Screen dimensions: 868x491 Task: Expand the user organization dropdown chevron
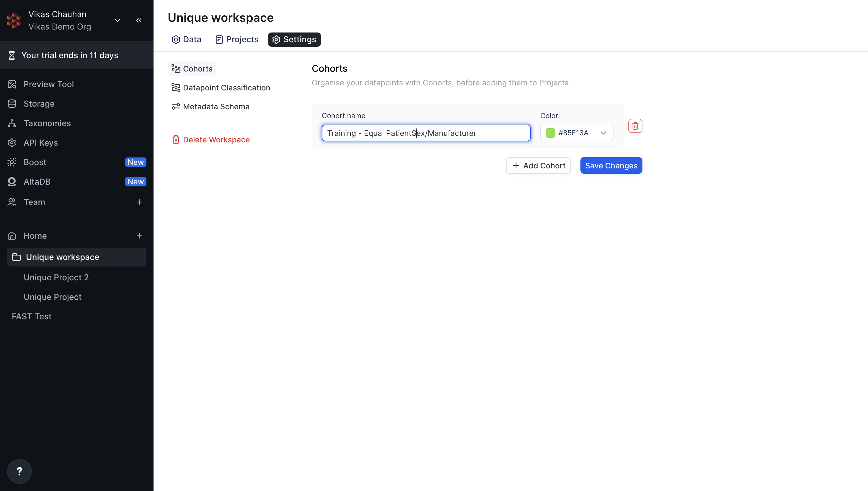pos(118,20)
